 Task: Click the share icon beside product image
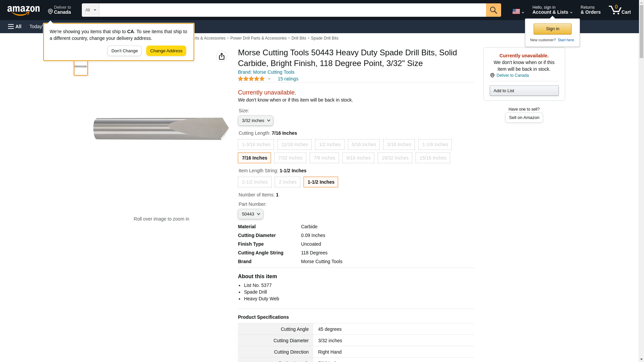point(221,56)
